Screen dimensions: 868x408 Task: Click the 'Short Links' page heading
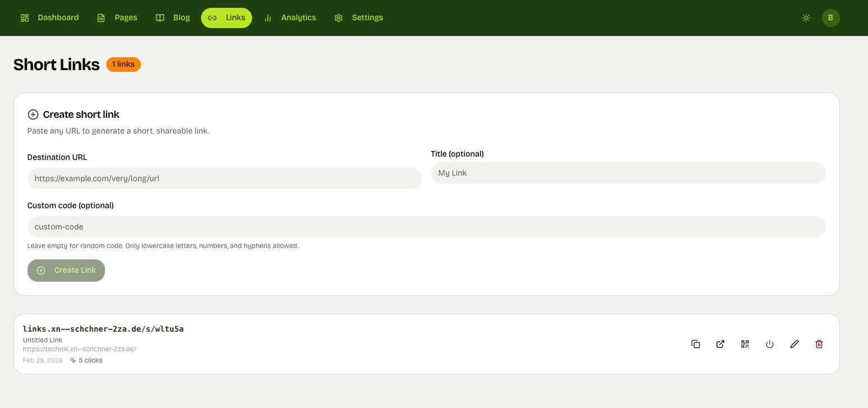coord(57,65)
